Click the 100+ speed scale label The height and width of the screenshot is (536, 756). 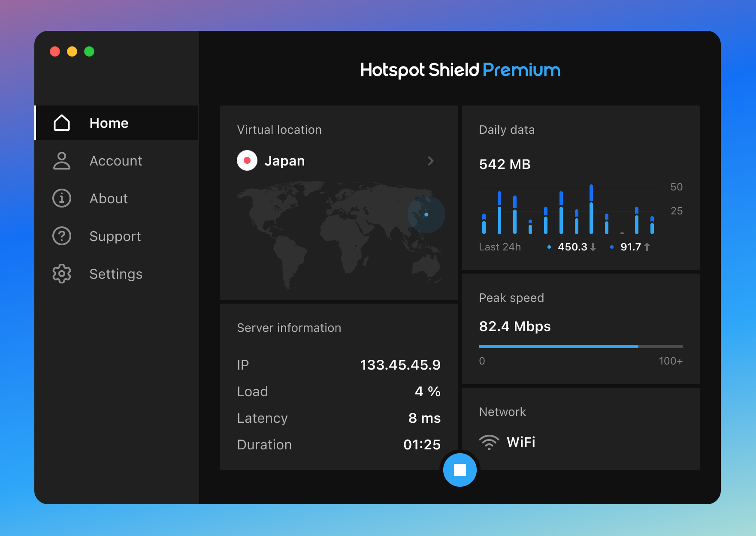click(671, 361)
